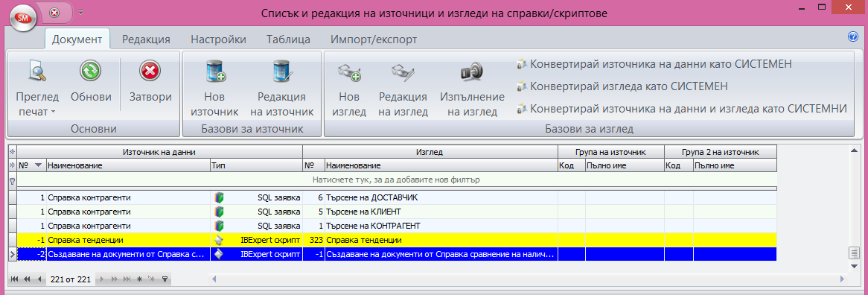Open Редакция на източник
Screen dimensions: 868x295
pyautogui.click(x=282, y=89)
